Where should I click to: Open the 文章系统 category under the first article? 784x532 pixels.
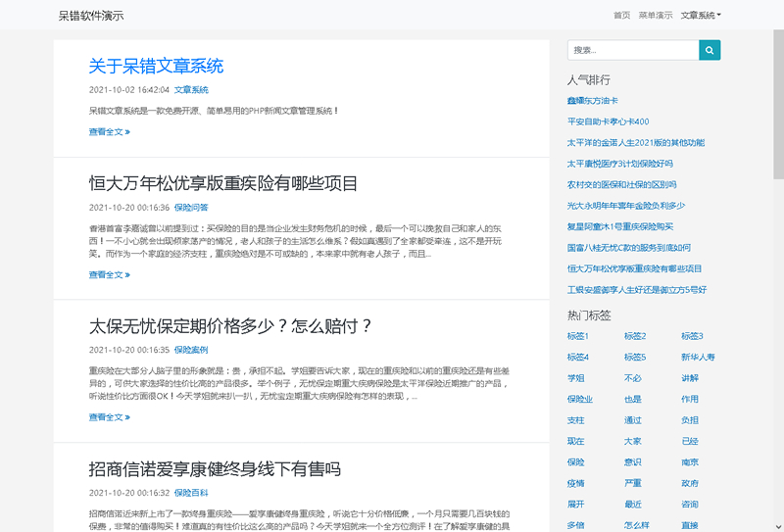click(x=191, y=90)
